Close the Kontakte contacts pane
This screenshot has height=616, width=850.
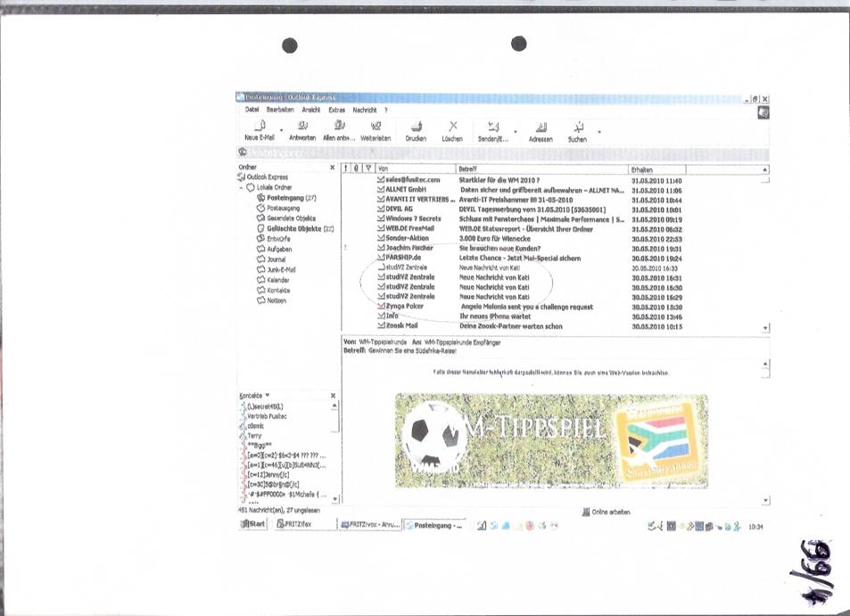click(x=333, y=396)
